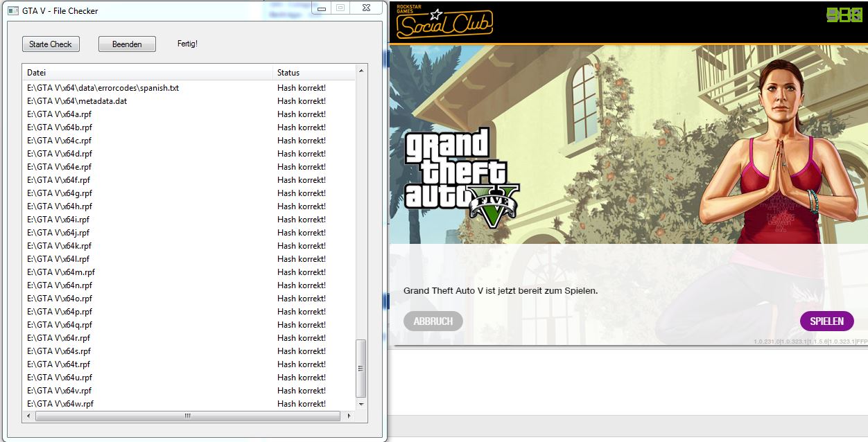Viewport: 868px width, 442px height.
Task: Select row E:\GTA V\x64a.rpf
Action: (189, 114)
